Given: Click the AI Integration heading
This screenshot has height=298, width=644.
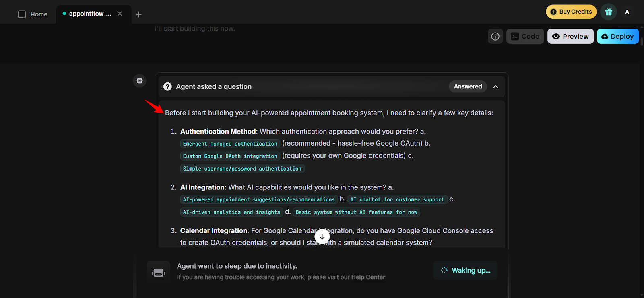Looking at the screenshot, I should tap(202, 187).
